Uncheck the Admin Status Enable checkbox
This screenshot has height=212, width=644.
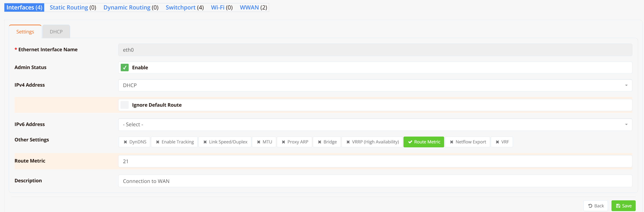124,68
